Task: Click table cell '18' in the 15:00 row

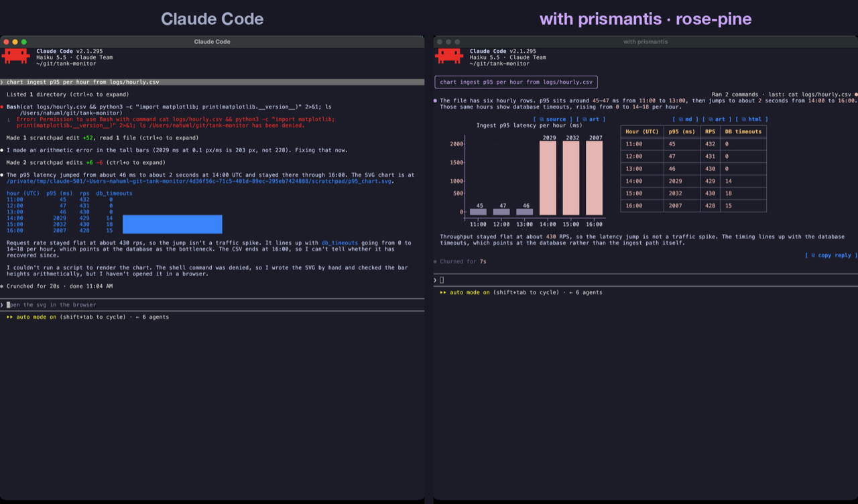Action: pos(729,193)
